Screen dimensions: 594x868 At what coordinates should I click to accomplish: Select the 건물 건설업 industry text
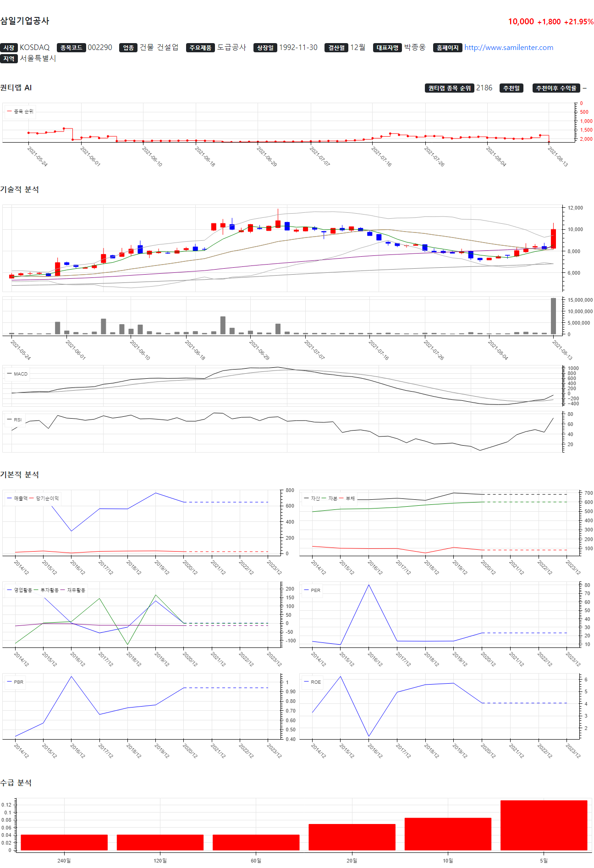pyautogui.click(x=159, y=48)
